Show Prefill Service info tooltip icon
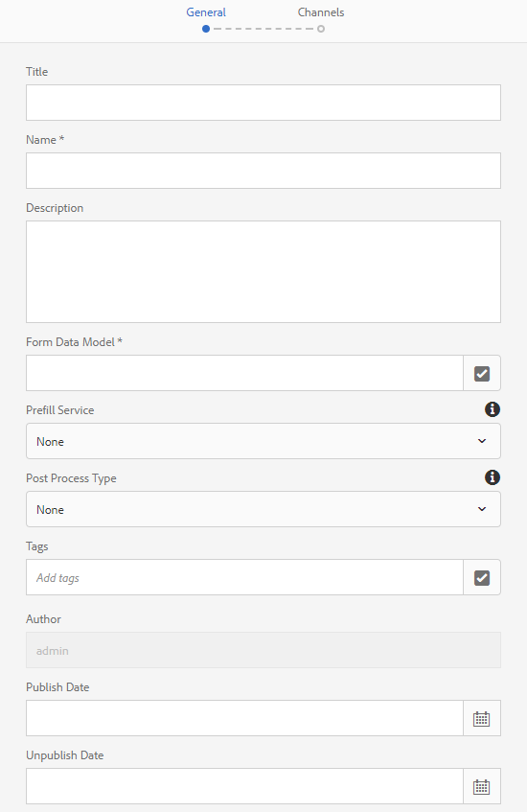 493,409
